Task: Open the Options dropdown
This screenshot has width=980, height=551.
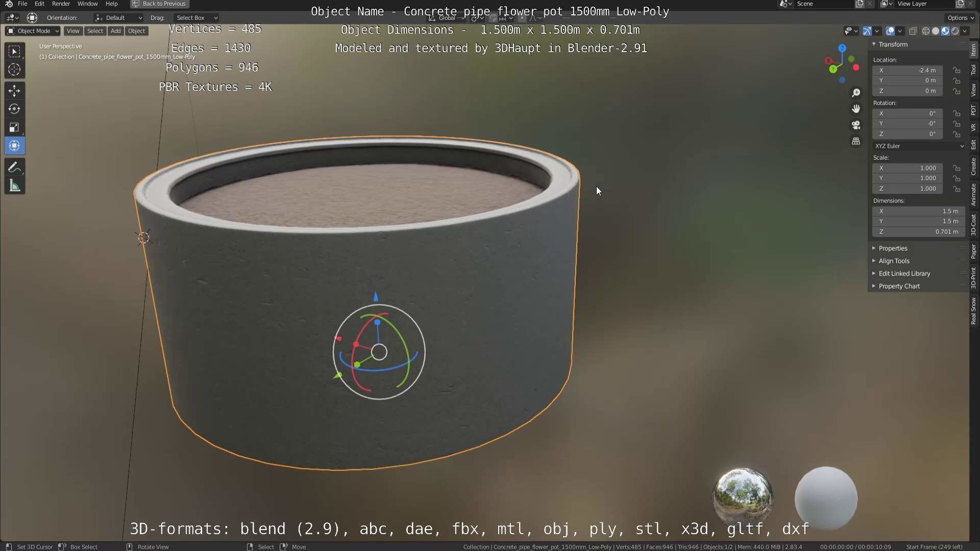Action: [960, 18]
